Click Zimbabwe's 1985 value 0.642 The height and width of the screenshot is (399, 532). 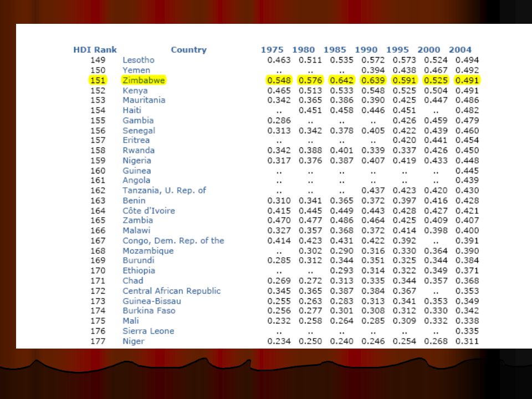coord(342,80)
